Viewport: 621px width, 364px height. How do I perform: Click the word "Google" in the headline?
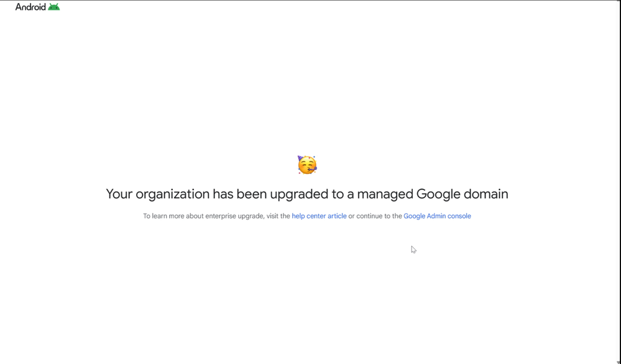click(x=438, y=194)
